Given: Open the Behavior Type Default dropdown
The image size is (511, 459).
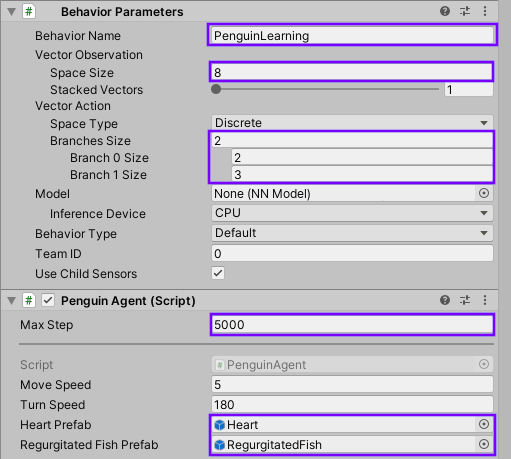Looking at the screenshot, I should [x=352, y=233].
